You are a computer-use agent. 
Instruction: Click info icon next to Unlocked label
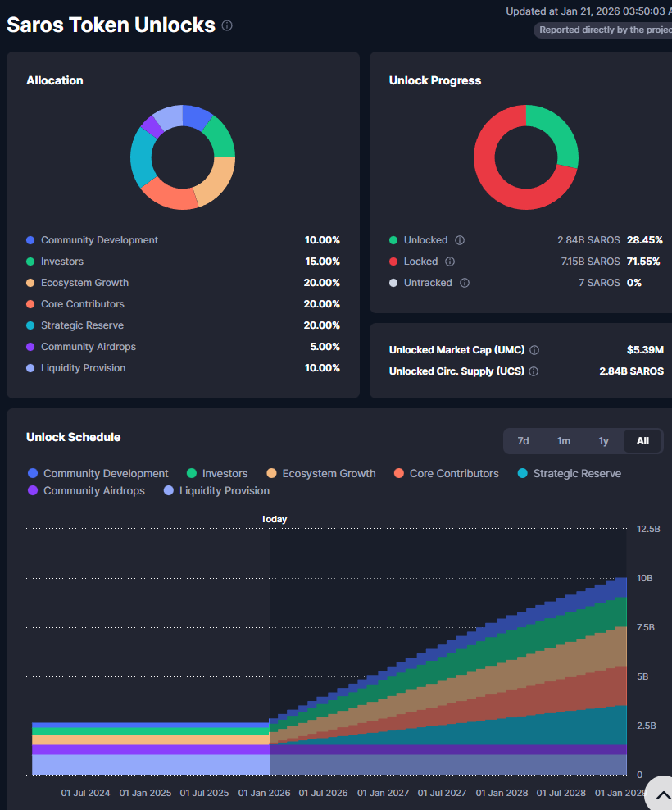[460, 240]
